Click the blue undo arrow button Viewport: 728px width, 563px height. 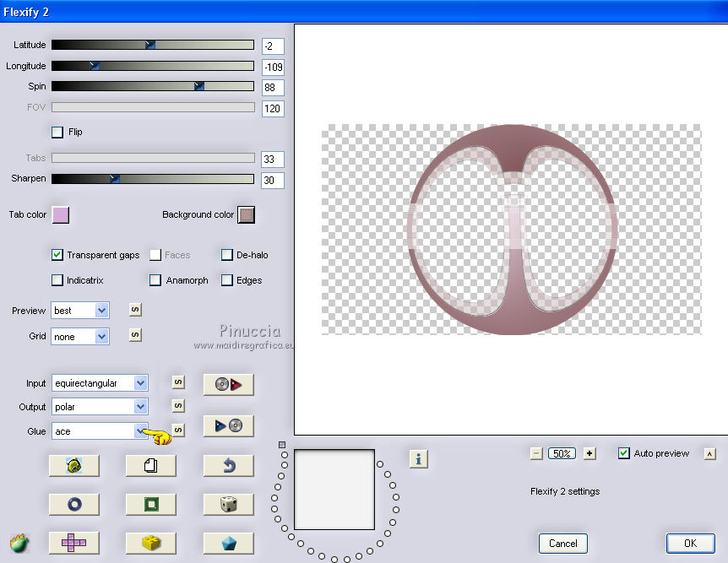click(x=228, y=466)
